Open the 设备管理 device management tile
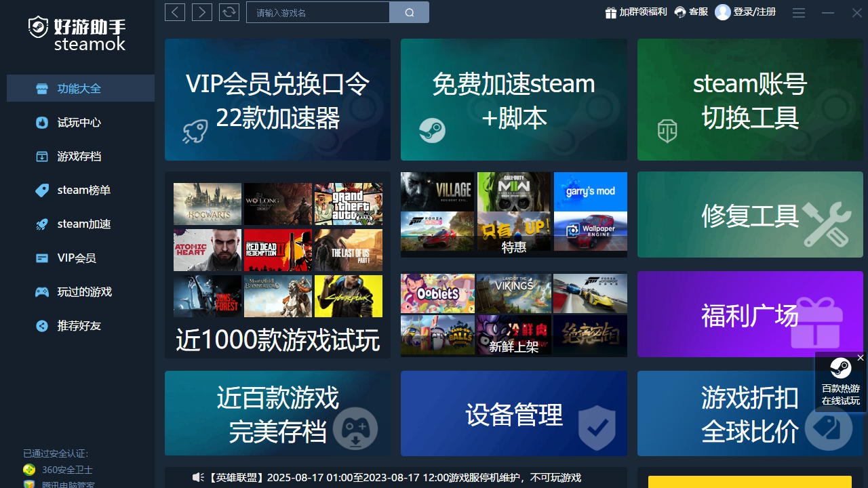 click(x=513, y=413)
